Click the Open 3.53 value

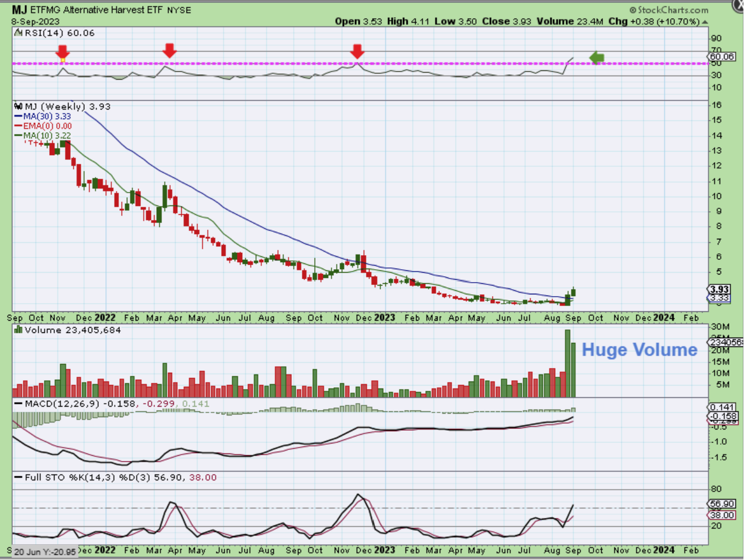pyautogui.click(x=359, y=21)
